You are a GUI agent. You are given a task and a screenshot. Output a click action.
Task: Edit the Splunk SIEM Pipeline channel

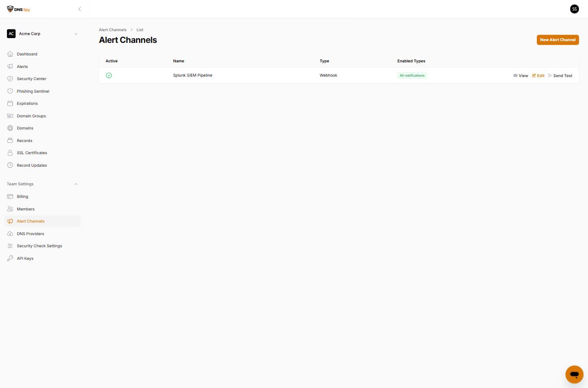[x=538, y=76]
